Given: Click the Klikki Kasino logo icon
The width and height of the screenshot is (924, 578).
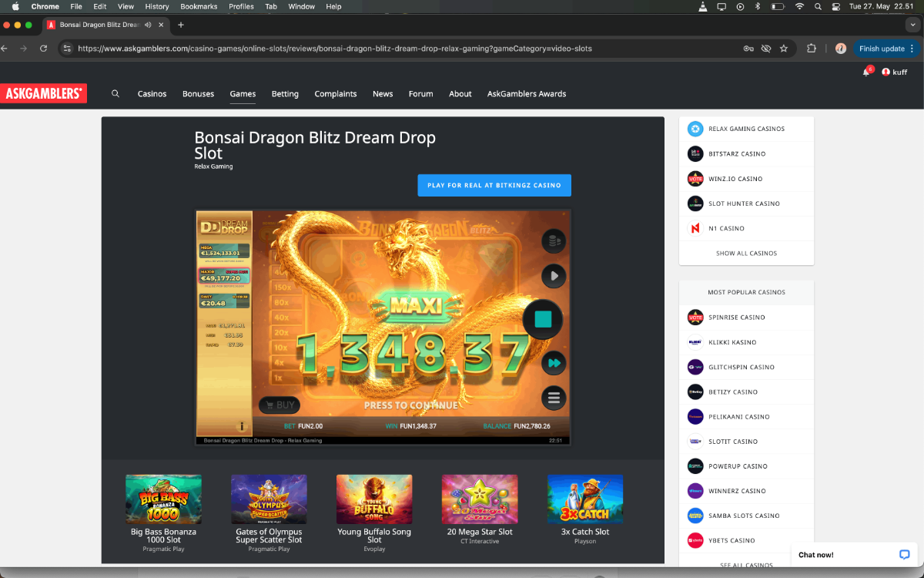Looking at the screenshot, I should point(695,342).
